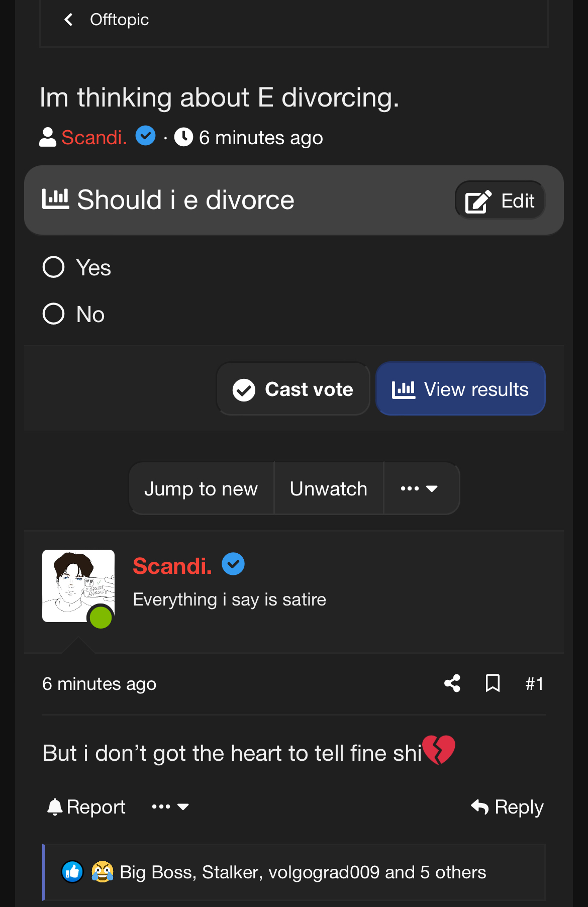
Task: Click the View results button
Action: (x=460, y=389)
